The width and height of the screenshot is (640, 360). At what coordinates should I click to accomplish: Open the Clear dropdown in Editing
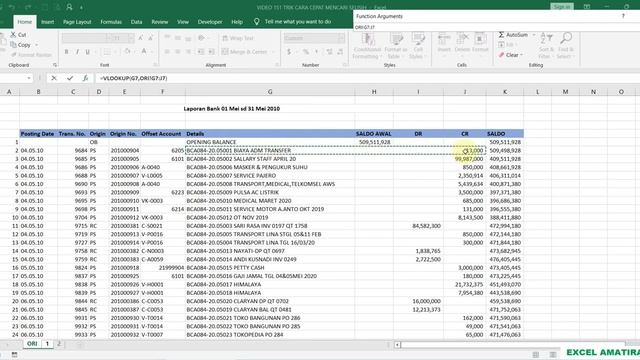(x=510, y=55)
